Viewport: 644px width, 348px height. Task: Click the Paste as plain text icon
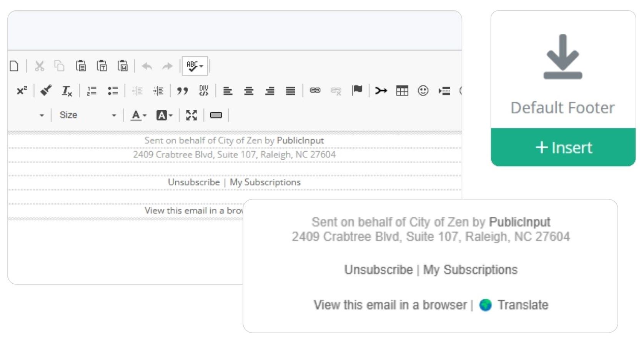point(102,66)
